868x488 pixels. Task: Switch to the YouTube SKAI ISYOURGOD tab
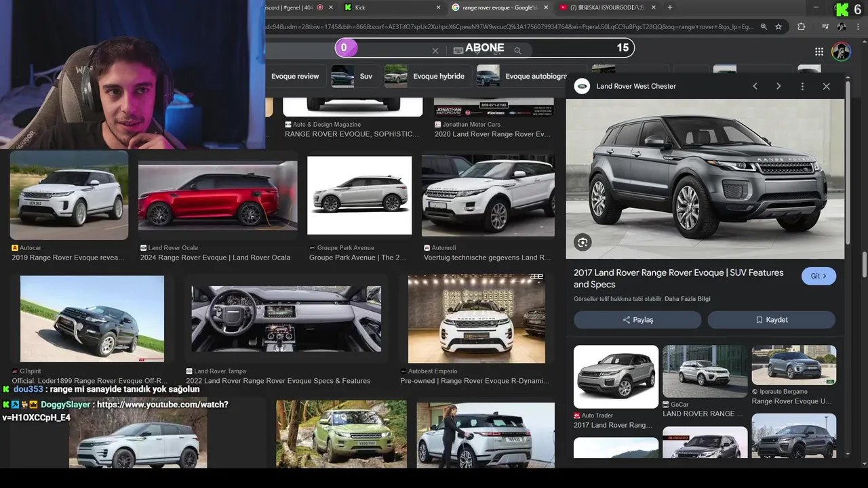[607, 7]
